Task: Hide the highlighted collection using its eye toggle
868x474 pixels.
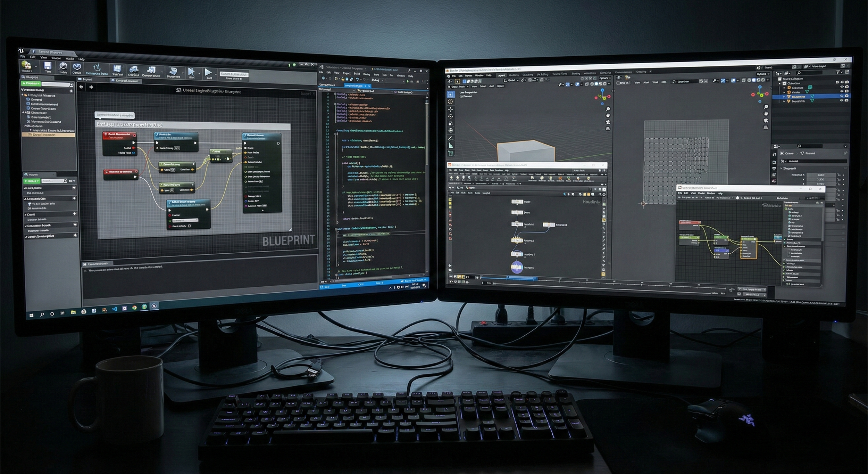Action: point(842,97)
